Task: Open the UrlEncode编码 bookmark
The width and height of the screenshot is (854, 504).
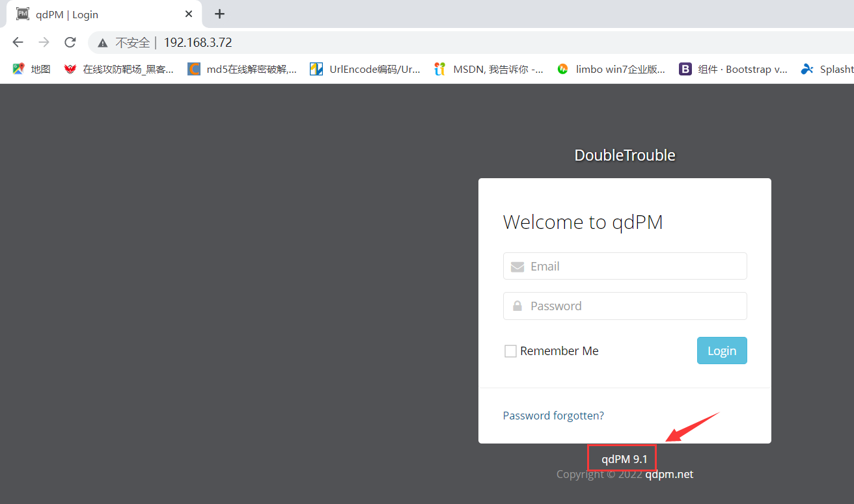Action: tap(365, 69)
